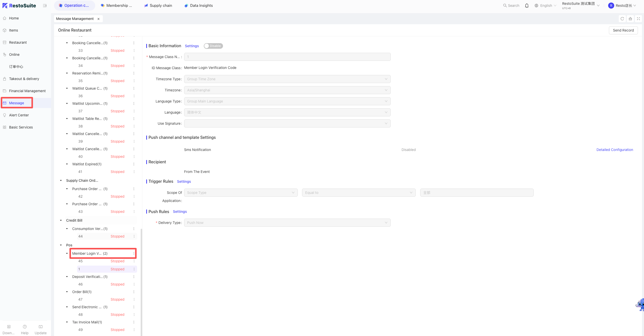Open the Delivery Type Push Now dropdown

(x=287, y=223)
